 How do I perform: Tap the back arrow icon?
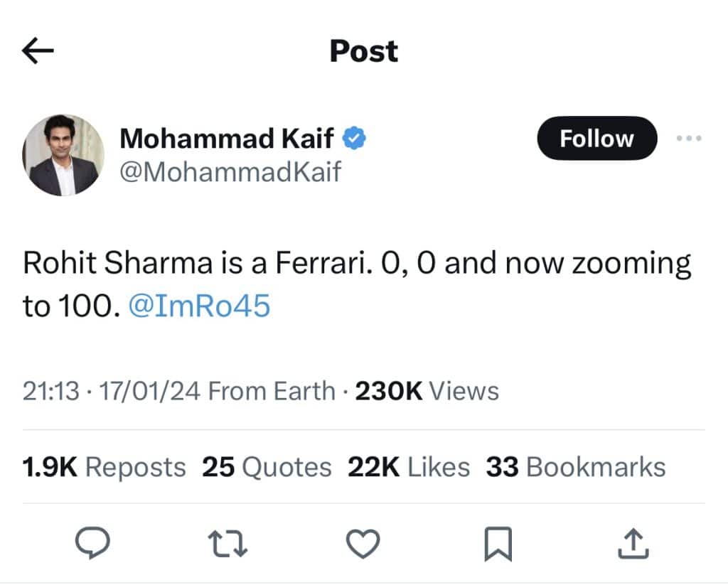(x=38, y=51)
